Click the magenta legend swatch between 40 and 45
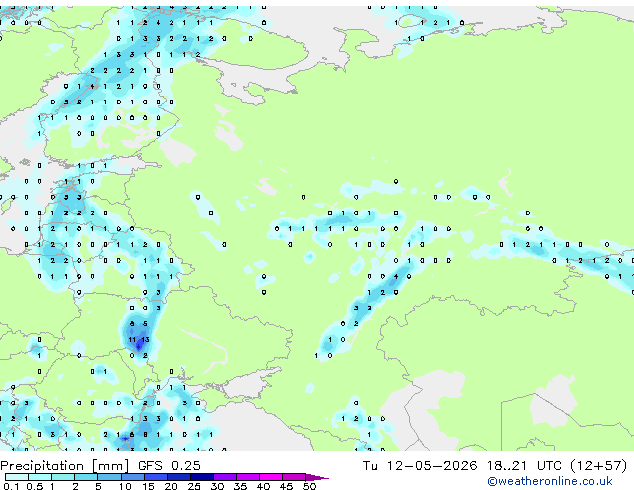Image resolution: width=634 pixels, height=490 pixels. click(x=271, y=477)
